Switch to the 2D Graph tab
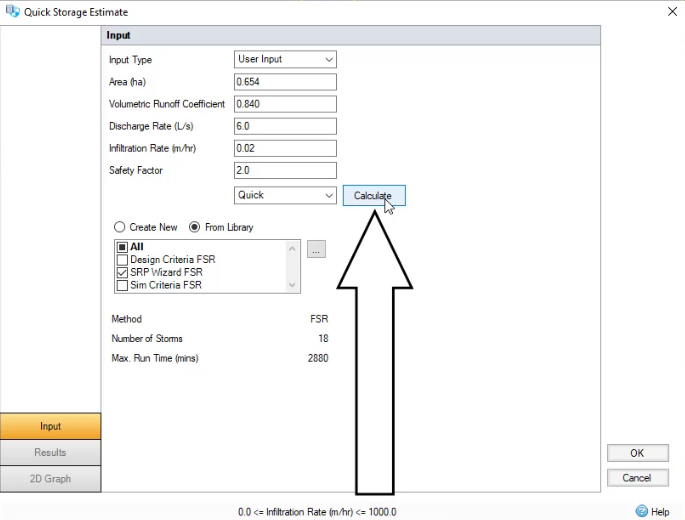Image resolution: width=685 pixels, height=520 pixels. (x=50, y=478)
